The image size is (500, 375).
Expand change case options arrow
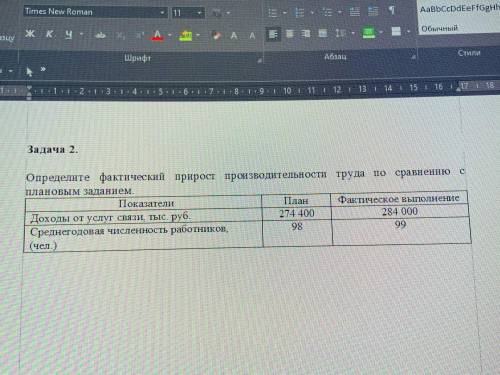[x=228, y=13]
